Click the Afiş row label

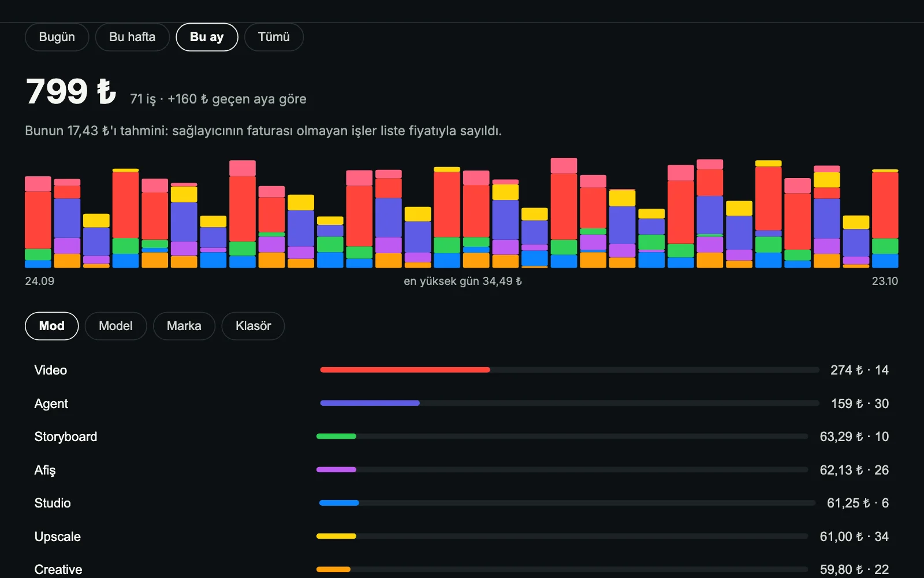coord(45,470)
